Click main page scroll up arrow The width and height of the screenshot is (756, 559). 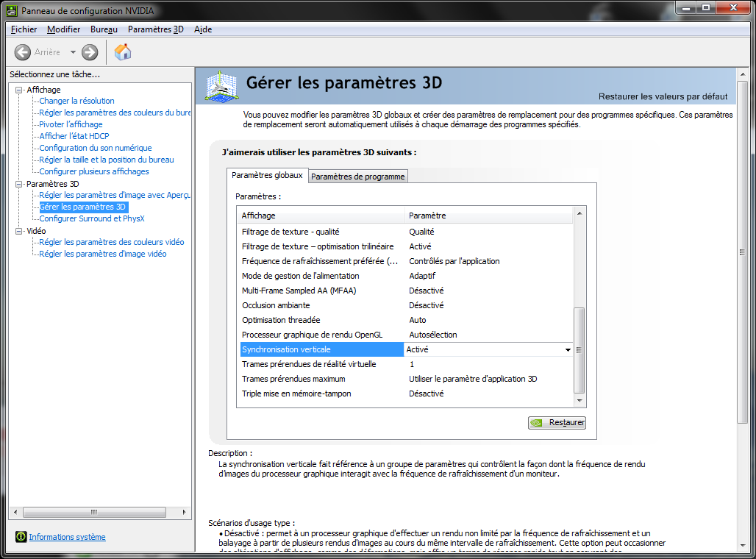point(743,74)
